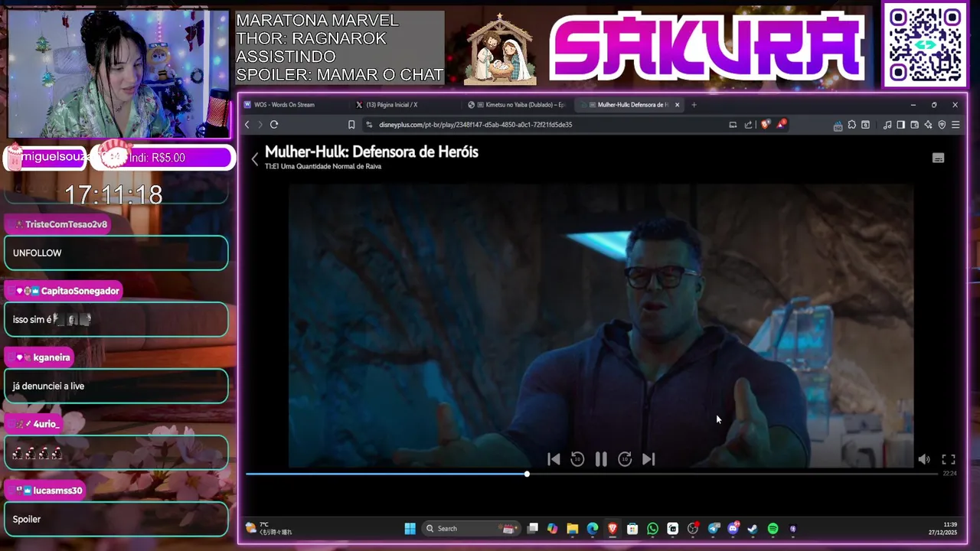Open the weather widget showing 7°C
Image resolution: width=980 pixels, height=551 pixels.
click(268, 529)
